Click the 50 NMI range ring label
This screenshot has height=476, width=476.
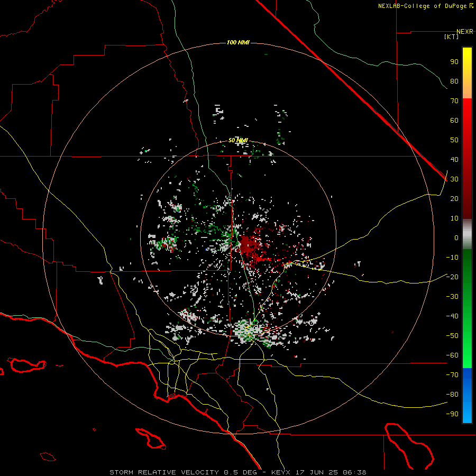[238, 140]
